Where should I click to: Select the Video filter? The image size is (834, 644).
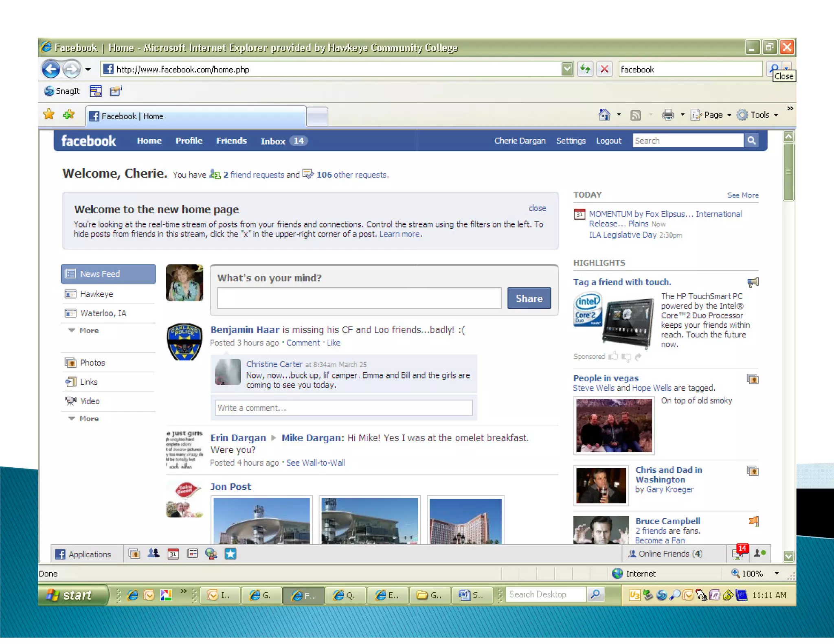(x=108, y=401)
